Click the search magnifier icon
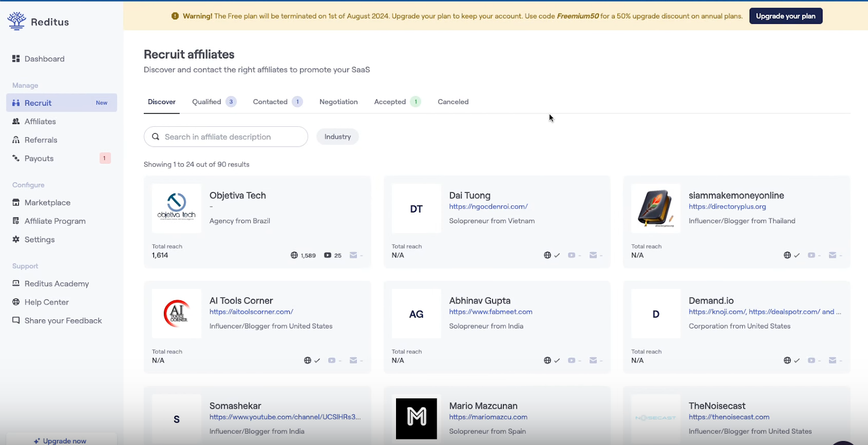This screenshot has width=868, height=445. (156, 137)
